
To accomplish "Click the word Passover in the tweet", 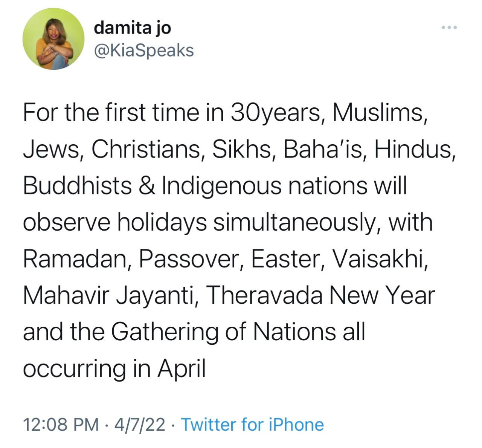I will [190, 259].
